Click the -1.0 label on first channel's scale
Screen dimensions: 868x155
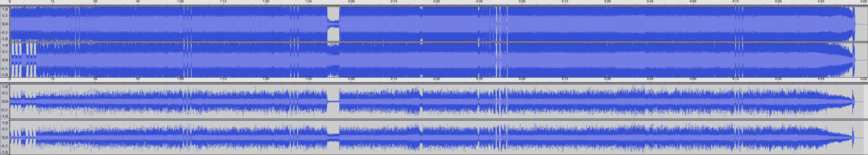tap(5, 39)
